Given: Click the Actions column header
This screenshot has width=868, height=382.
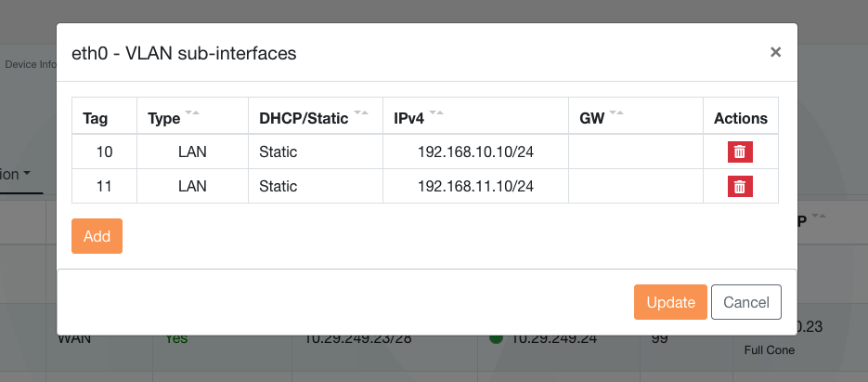Looking at the screenshot, I should point(740,118).
